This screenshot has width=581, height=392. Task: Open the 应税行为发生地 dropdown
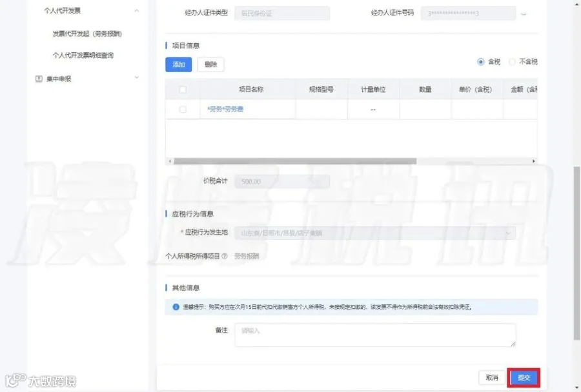click(375, 233)
